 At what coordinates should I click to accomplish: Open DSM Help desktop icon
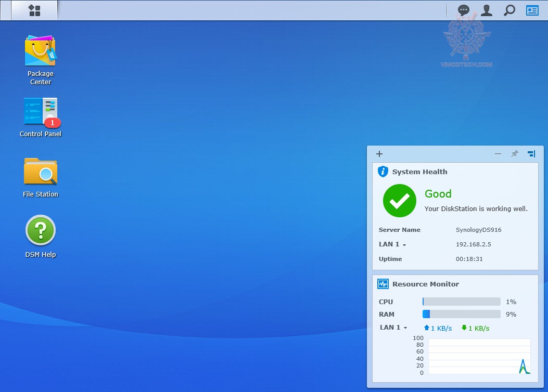point(41,230)
